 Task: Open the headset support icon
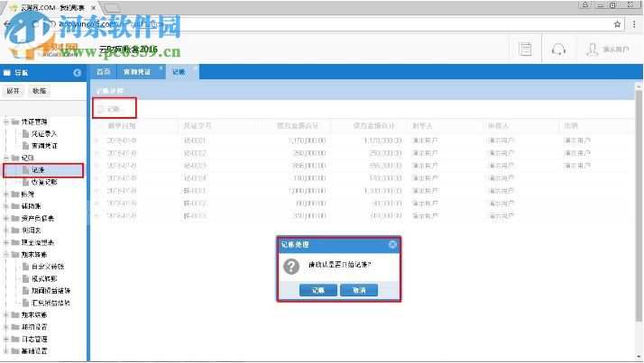click(558, 50)
